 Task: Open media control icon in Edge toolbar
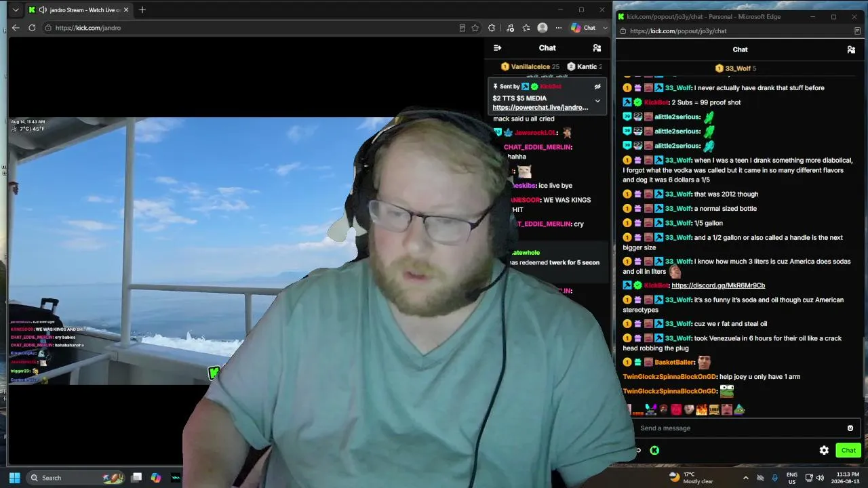tap(511, 28)
